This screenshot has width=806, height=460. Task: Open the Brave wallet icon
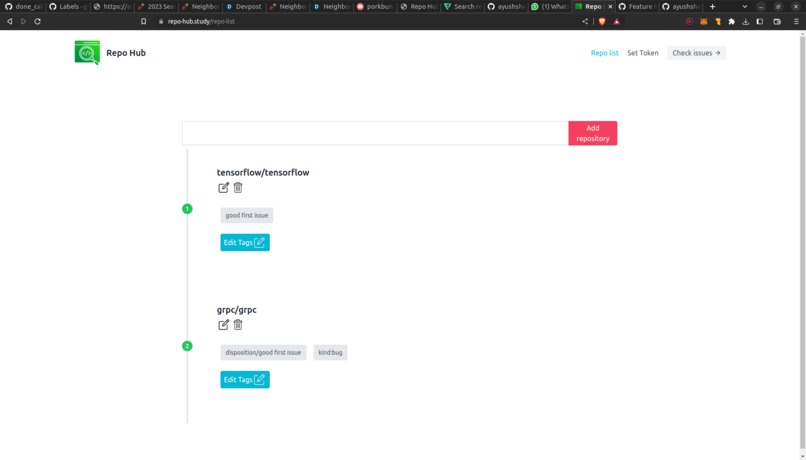point(777,22)
